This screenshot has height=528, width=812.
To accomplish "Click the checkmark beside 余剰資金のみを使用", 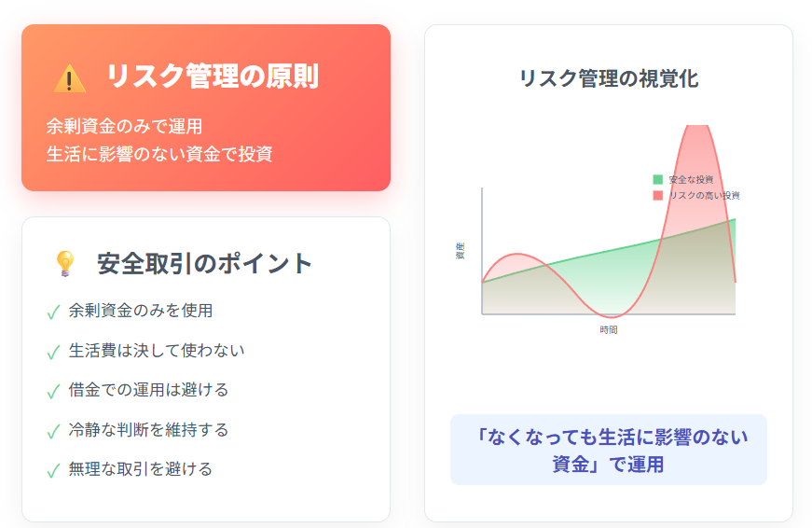I will (53, 312).
